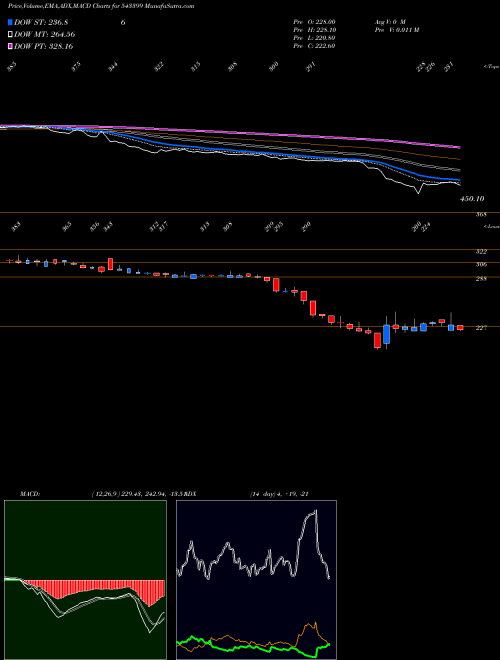Click the 368 price level label
Viewport: 500px width, 660px height.
(x=481, y=215)
